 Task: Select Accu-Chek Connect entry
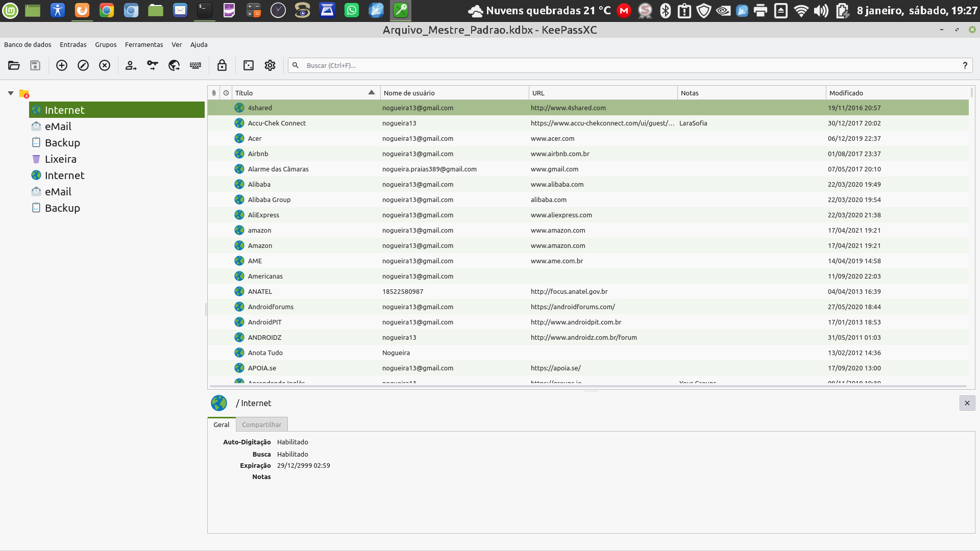click(x=588, y=123)
